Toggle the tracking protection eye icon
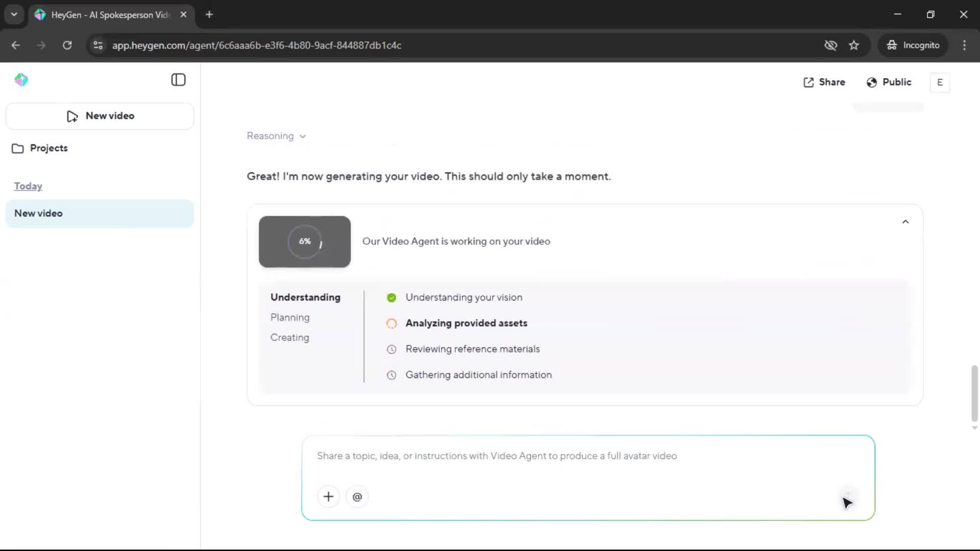This screenshot has height=551, width=980. pyautogui.click(x=830, y=45)
